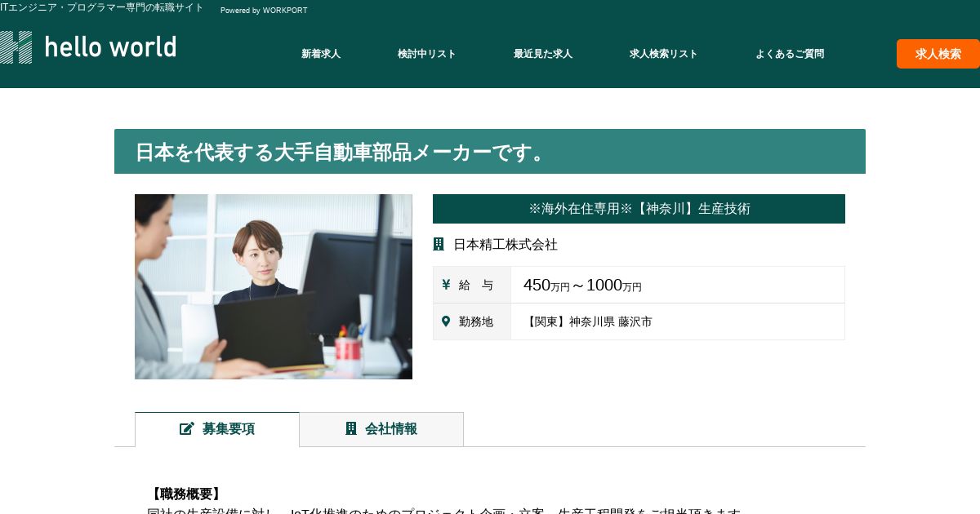Click the edit pencil icon on 募集要項 tab
The height and width of the screenshot is (514, 980).
[x=187, y=428]
